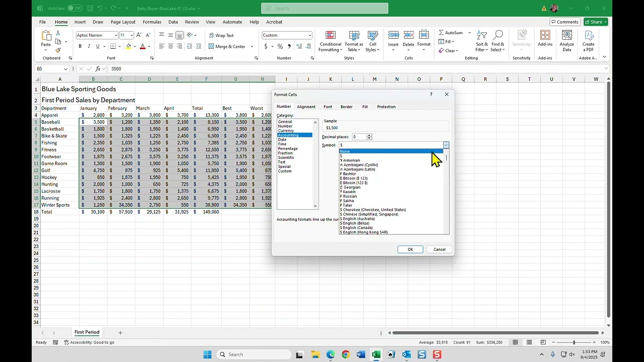Click Increase Font Size icon

click(139, 35)
